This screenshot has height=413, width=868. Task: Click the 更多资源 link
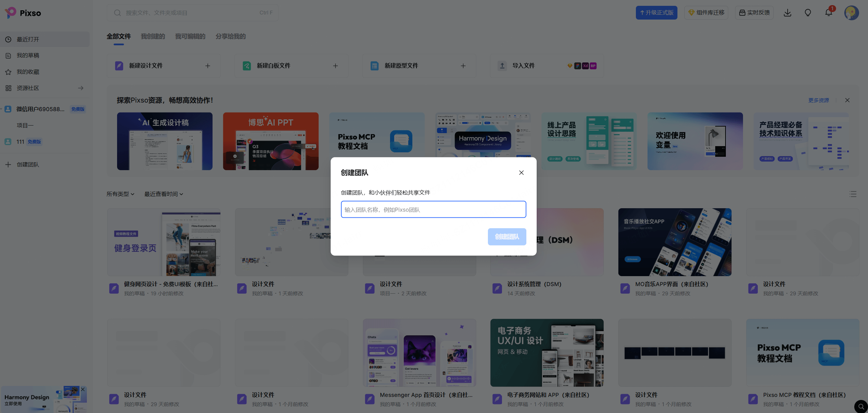click(819, 100)
